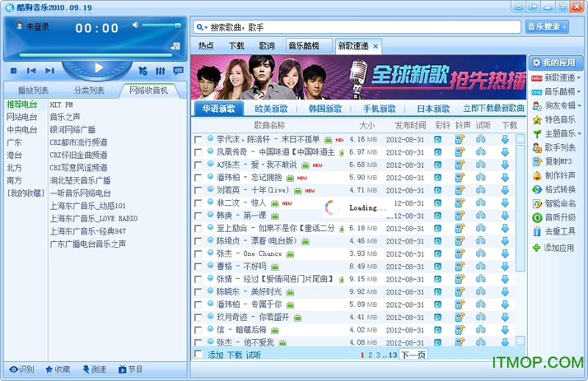Skip to the next track
588x381 pixels.
coord(49,71)
